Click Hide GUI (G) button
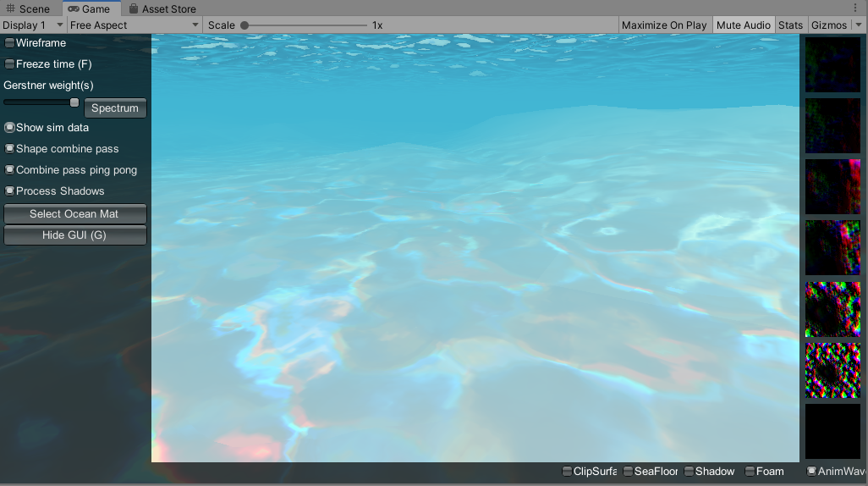Viewport: 868px width, 486px height. click(74, 235)
